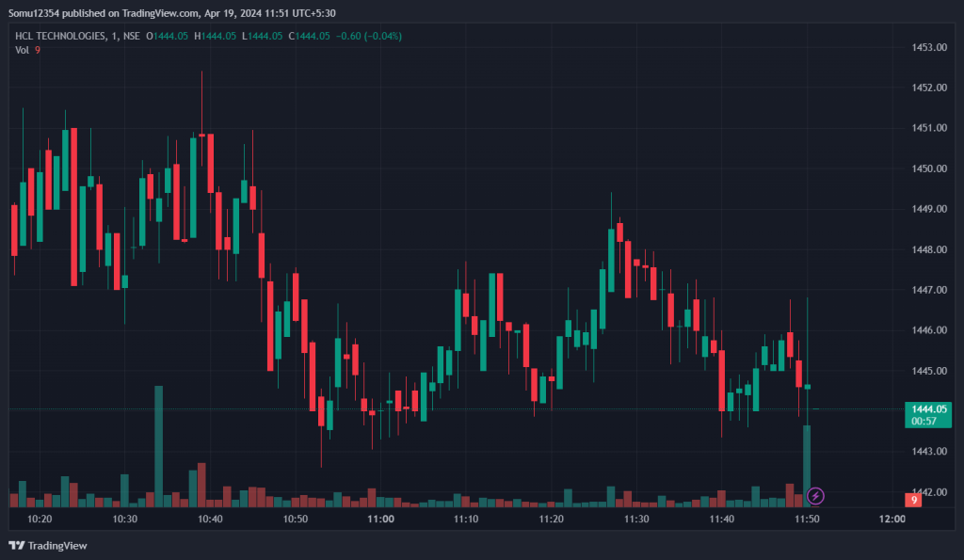Click the 10:40 time axis label
The image size is (964, 560).
210,519
